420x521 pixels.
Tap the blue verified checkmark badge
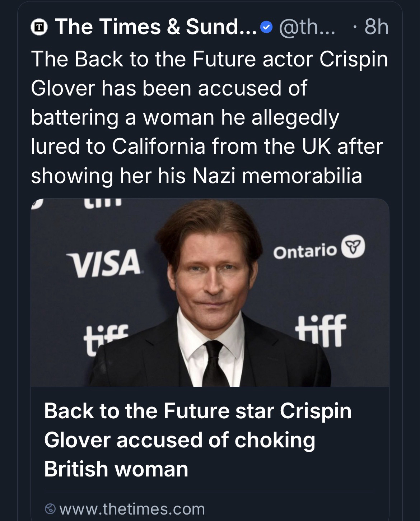click(x=266, y=27)
